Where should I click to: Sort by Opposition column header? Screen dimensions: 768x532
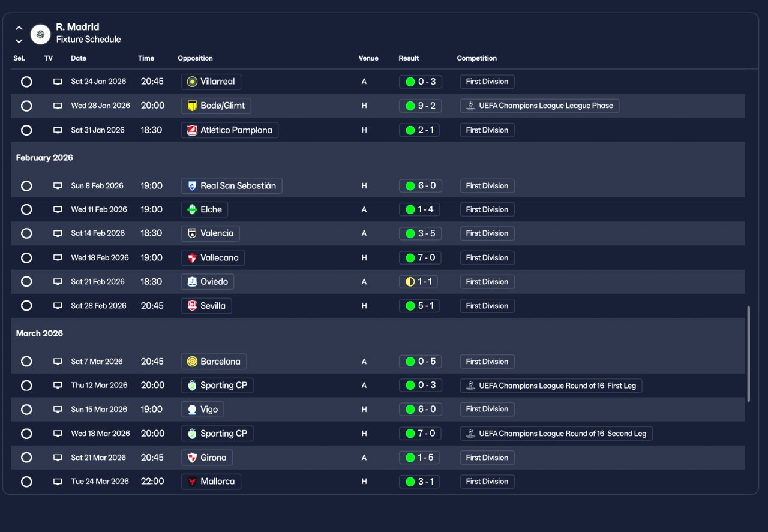click(x=196, y=58)
